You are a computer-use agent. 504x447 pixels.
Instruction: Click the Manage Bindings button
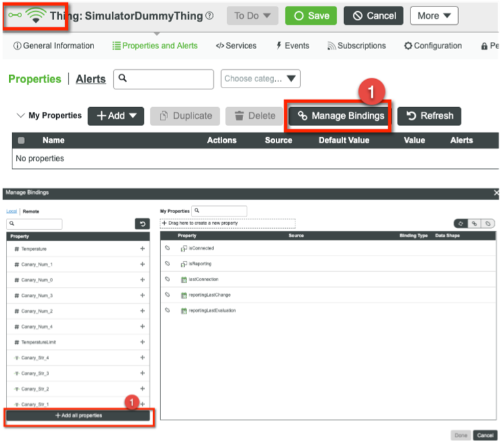coord(340,116)
